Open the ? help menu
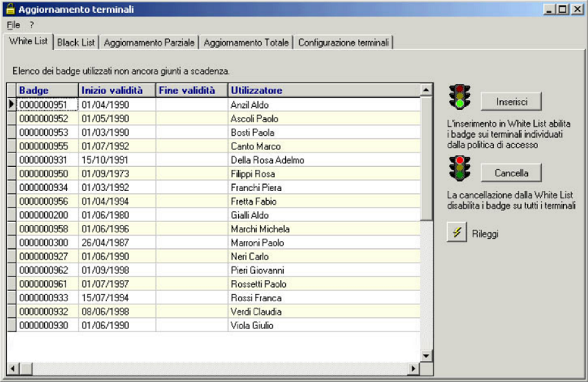 [x=32, y=25]
